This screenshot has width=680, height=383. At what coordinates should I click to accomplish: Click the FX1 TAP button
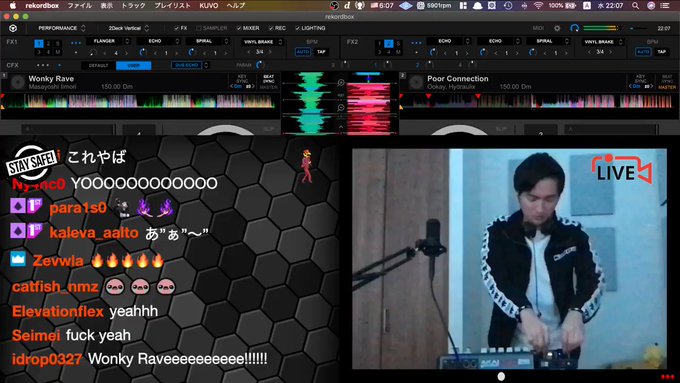coord(321,52)
